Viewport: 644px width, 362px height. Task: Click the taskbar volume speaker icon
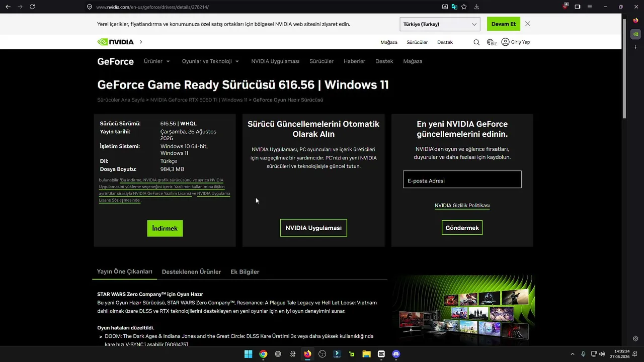coord(602,354)
